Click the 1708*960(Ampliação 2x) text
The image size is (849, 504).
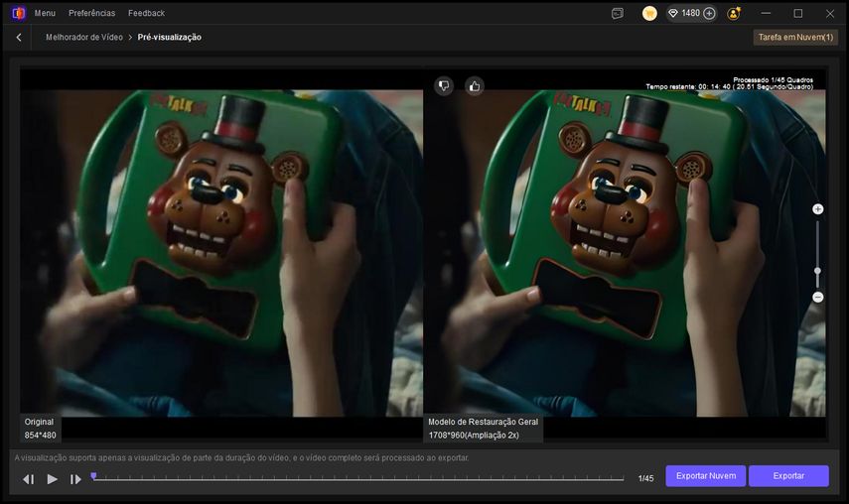pyautogui.click(x=474, y=436)
